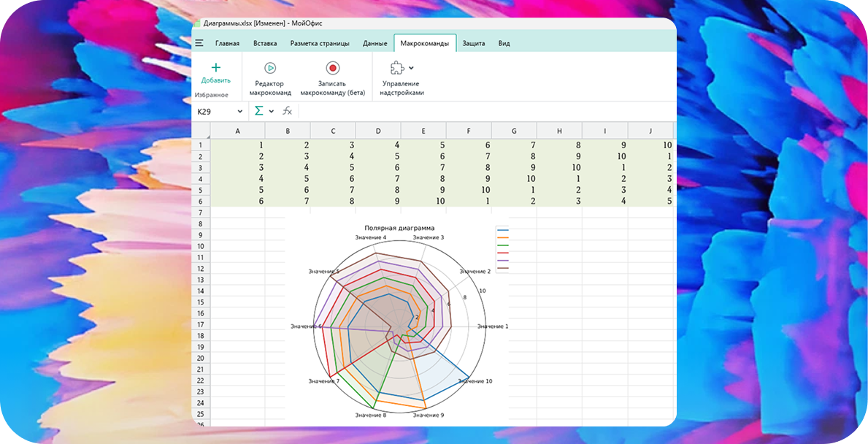Select the column E header
The image size is (868, 444).
click(x=423, y=131)
